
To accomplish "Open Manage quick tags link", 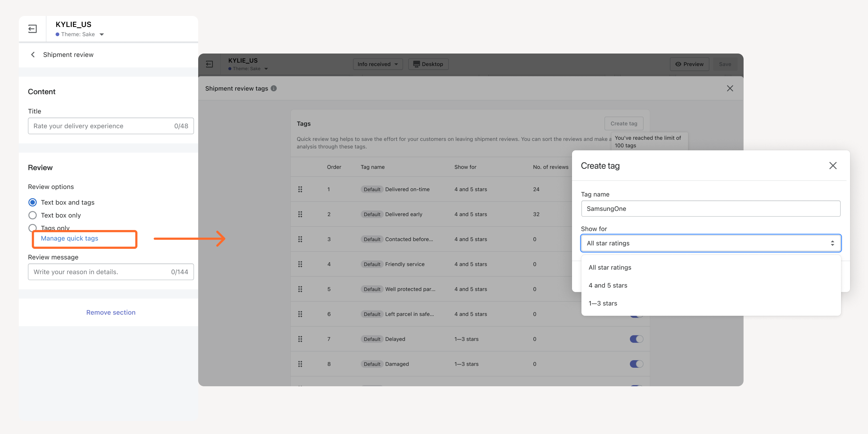I will tap(69, 238).
